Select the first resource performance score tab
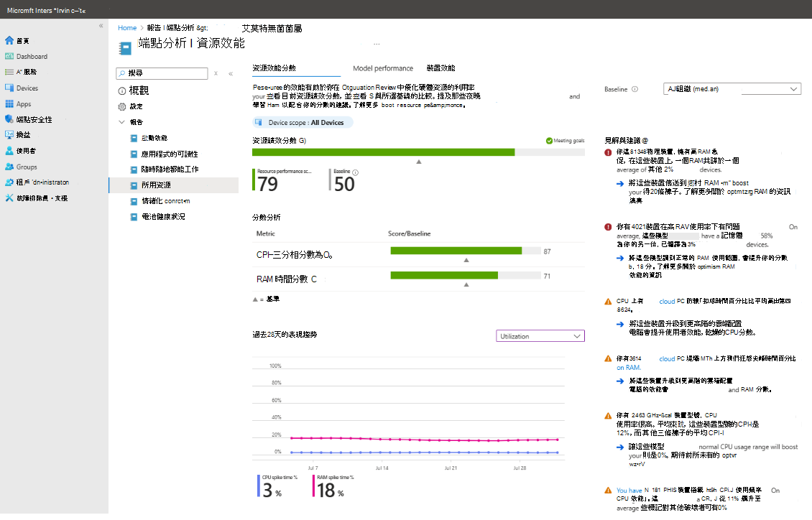 pos(274,68)
